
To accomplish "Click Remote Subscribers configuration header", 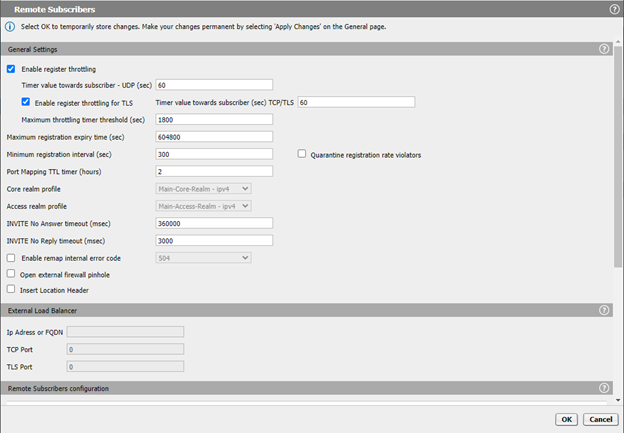I will [306, 388].
